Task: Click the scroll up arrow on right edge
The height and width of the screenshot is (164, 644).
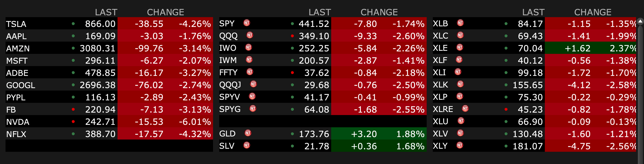Action: (x=640, y=21)
